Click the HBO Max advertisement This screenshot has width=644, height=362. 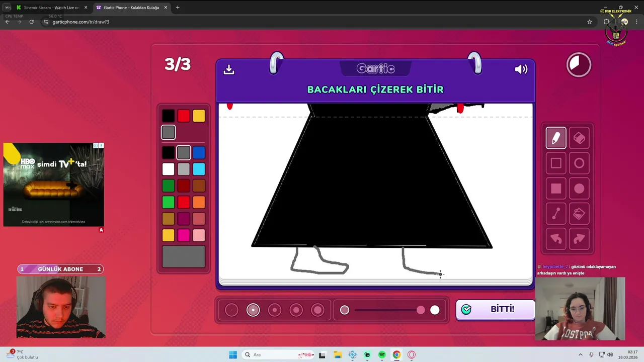[x=54, y=185]
